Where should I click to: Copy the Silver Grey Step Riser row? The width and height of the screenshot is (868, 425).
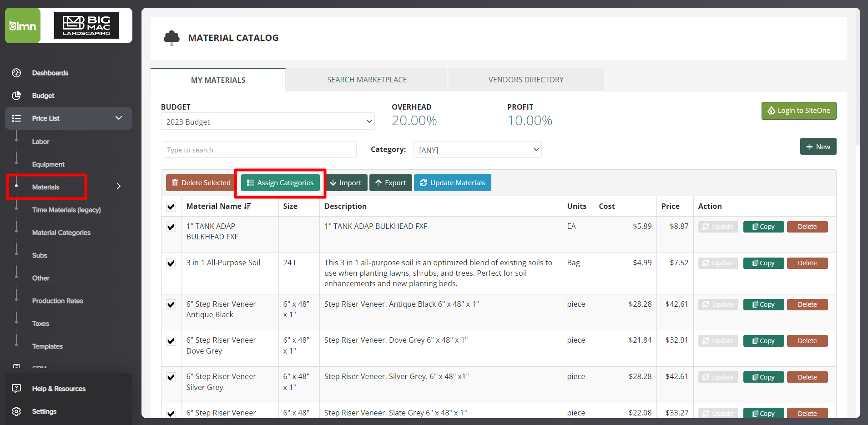click(x=763, y=377)
